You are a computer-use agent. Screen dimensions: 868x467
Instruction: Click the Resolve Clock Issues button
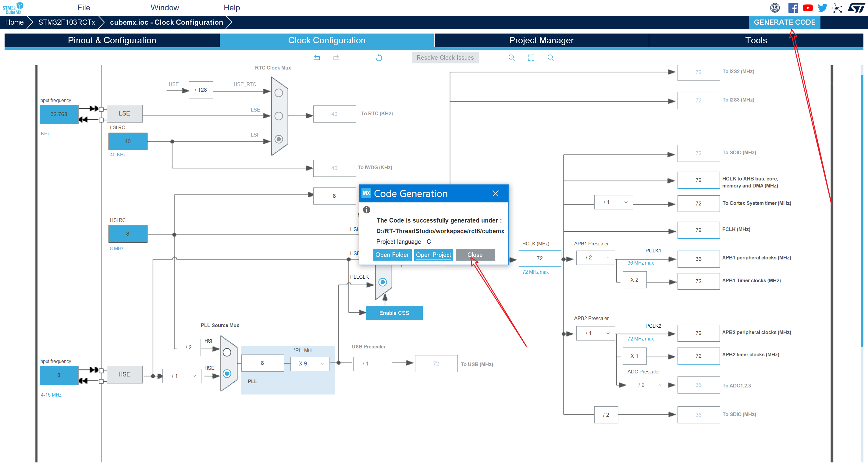(446, 58)
